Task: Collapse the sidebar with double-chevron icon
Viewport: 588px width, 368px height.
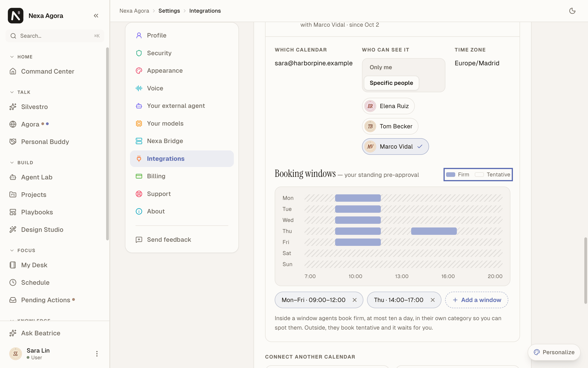Action: pos(96,16)
